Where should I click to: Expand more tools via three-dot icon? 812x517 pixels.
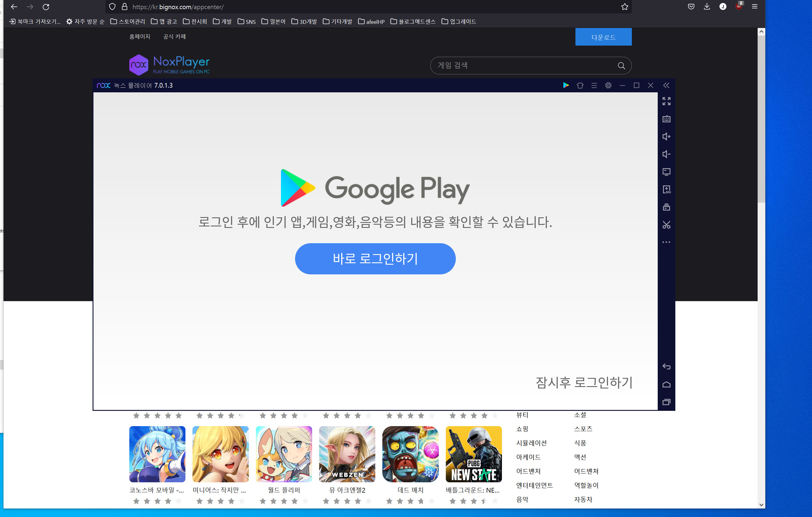coord(666,242)
